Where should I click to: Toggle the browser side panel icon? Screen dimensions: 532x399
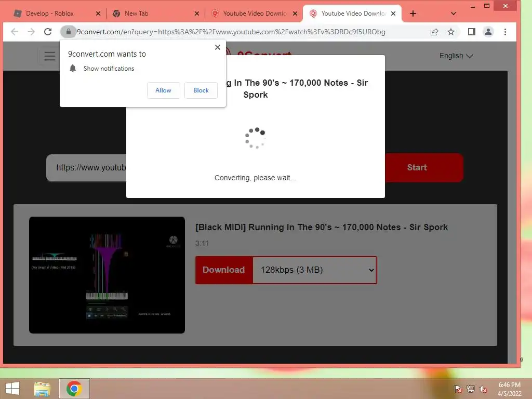pos(472,32)
